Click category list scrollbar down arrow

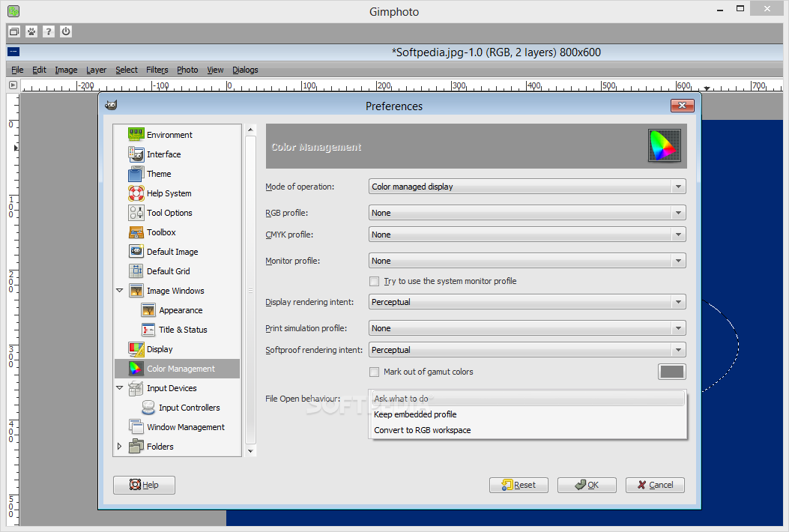(x=250, y=451)
